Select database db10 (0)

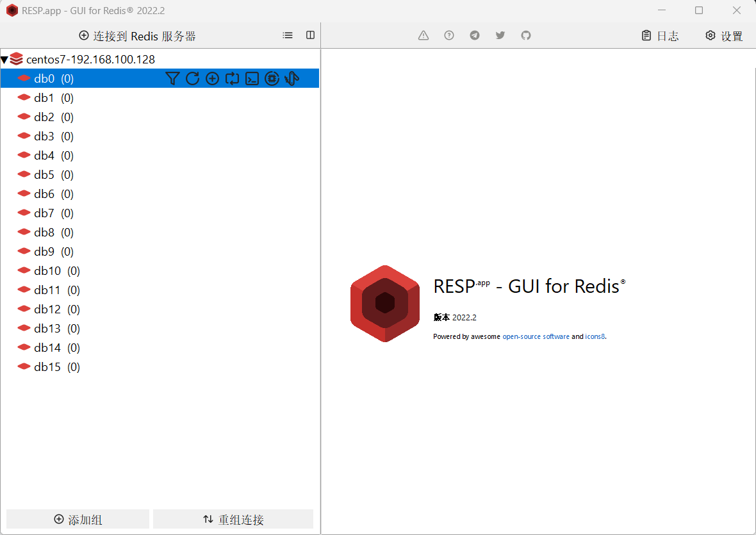[160, 270]
